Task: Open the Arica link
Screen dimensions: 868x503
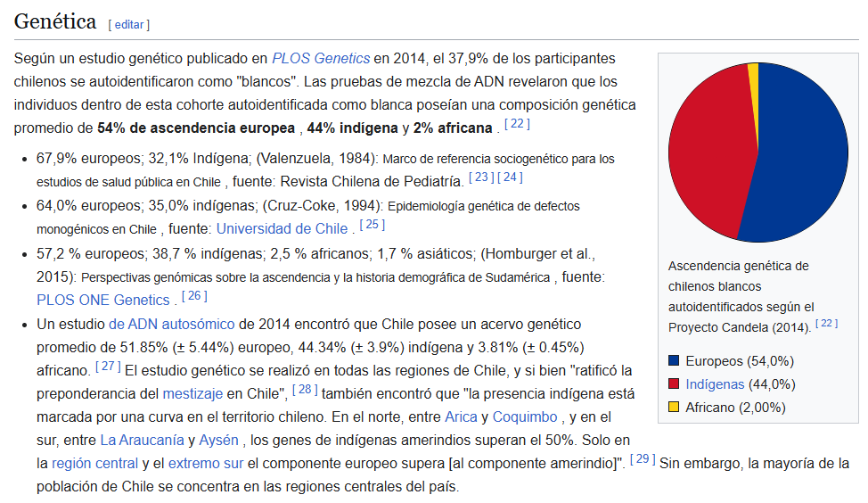Action: point(461,416)
